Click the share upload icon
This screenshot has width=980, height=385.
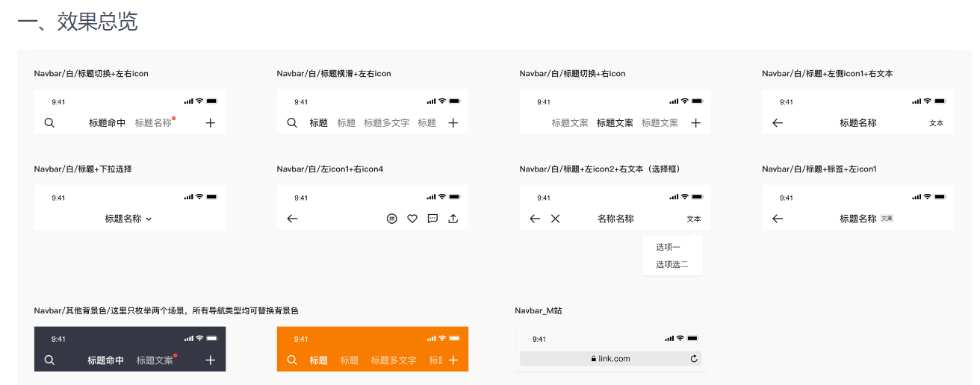453,219
